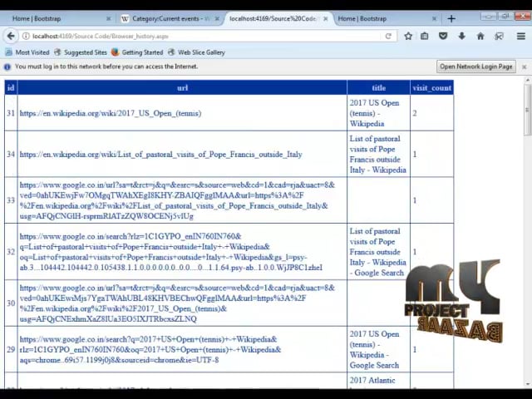Open the Firefox hamburger menu
532x399 pixels.
521,36
